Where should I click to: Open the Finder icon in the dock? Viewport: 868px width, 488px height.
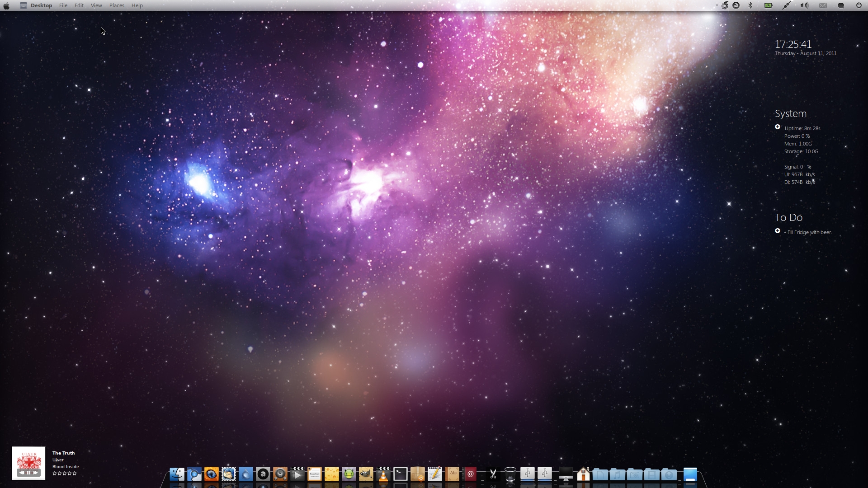click(x=177, y=474)
